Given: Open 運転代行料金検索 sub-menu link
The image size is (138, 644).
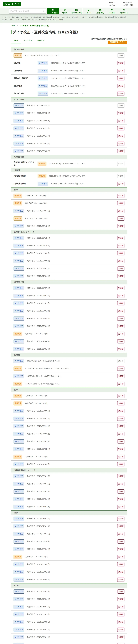Looking at the screenshot, I should 120,17.
